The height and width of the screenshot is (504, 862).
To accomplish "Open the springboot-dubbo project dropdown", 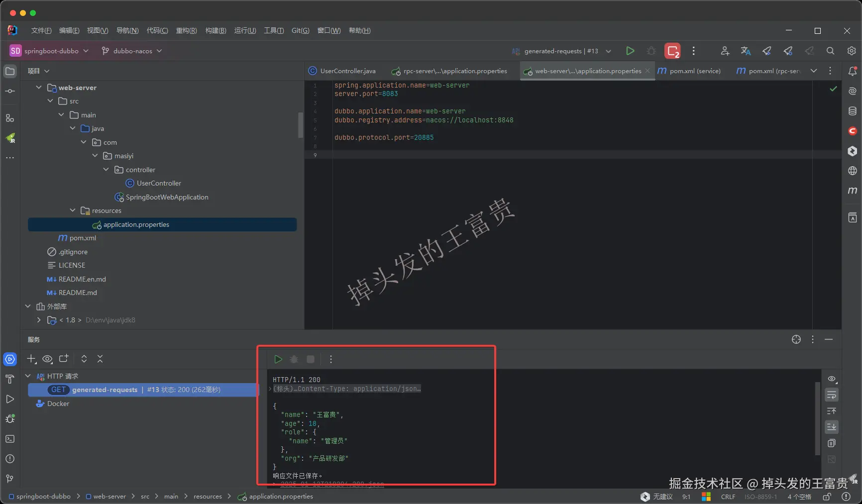I will (49, 51).
